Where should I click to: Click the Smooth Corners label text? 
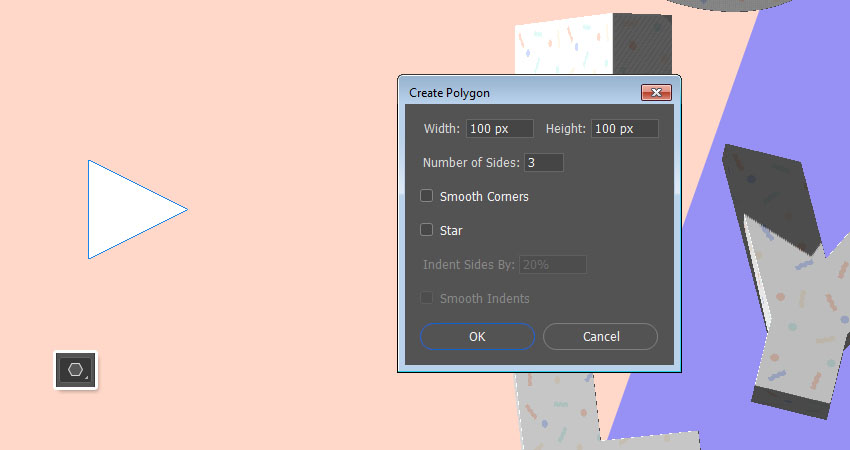484,197
